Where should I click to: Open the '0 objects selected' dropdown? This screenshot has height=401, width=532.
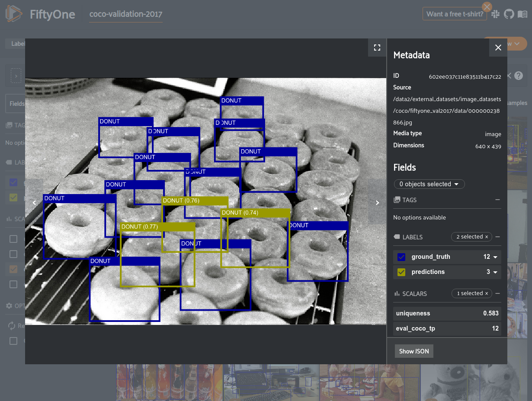coord(429,184)
